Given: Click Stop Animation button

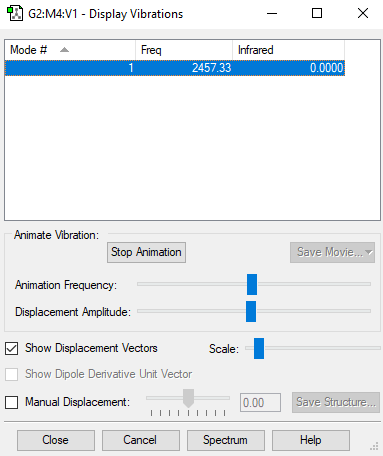Looking at the screenshot, I should point(146,252).
